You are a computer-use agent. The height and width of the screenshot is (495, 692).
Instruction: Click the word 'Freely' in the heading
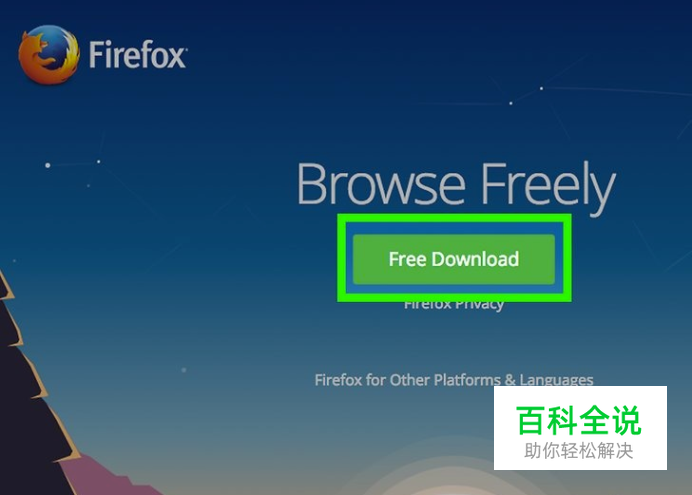548,187
